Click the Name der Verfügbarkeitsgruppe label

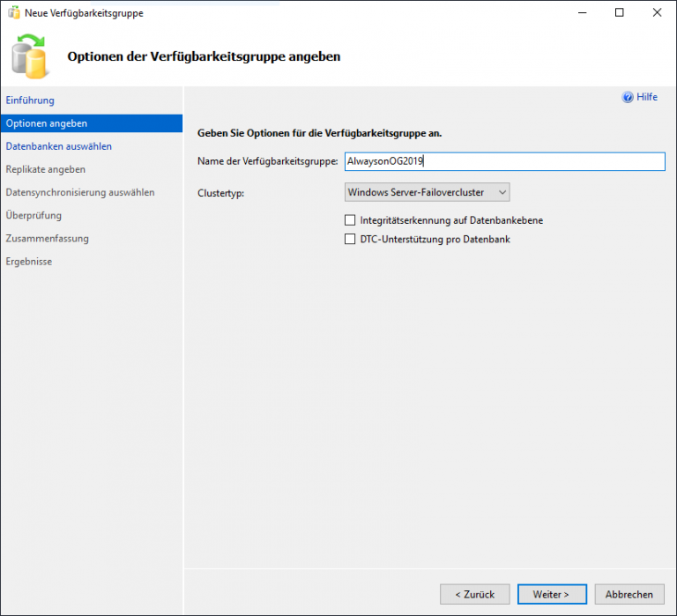click(x=268, y=161)
